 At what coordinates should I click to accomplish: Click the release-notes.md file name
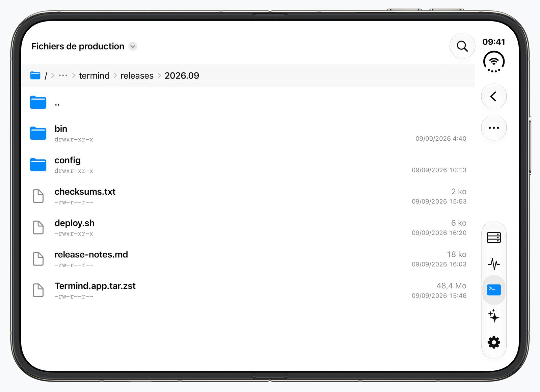(x=91, y=254)
